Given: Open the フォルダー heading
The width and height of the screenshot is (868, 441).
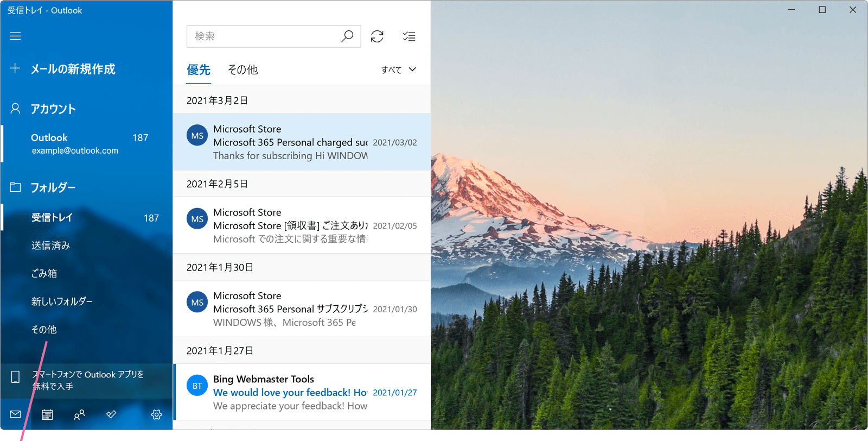Looking at the screenshot, I should pos(53,187).
